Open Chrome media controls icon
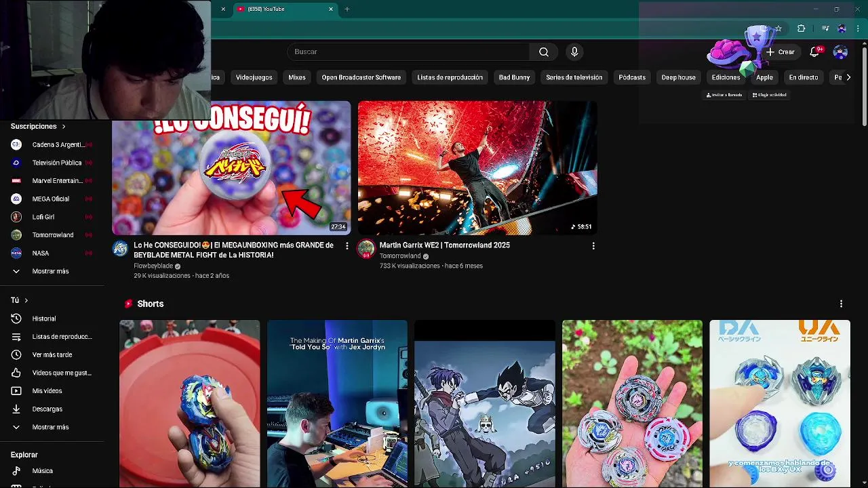The image size is (868, 488). (825, 28)
